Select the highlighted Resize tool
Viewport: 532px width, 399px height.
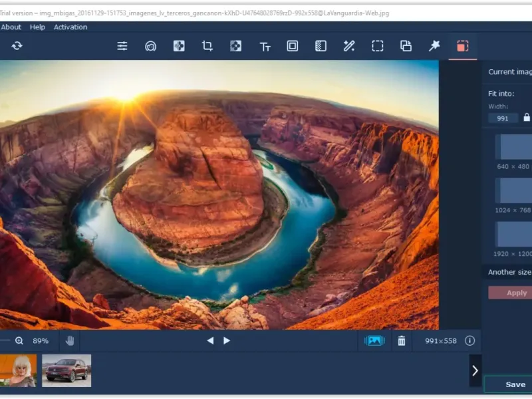[462, 46]
